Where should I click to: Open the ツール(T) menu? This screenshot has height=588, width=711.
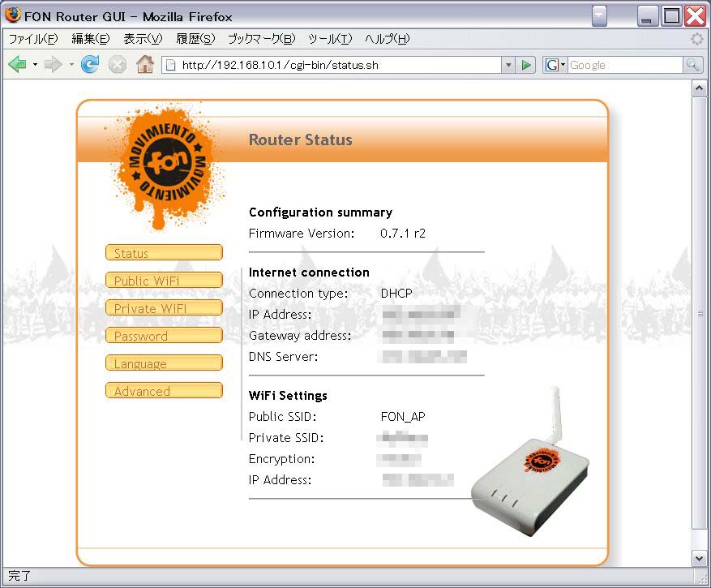(330, 39)
